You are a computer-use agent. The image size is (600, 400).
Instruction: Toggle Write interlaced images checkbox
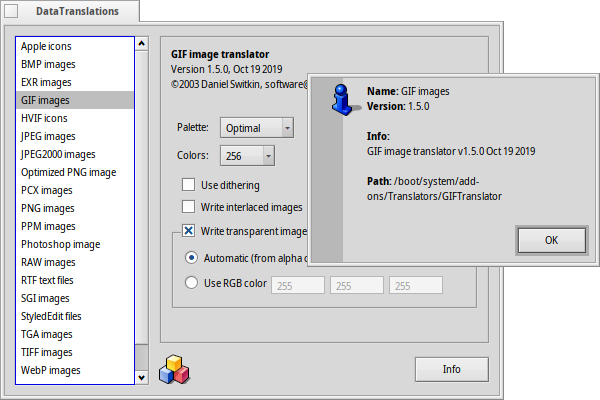(188, 207)
